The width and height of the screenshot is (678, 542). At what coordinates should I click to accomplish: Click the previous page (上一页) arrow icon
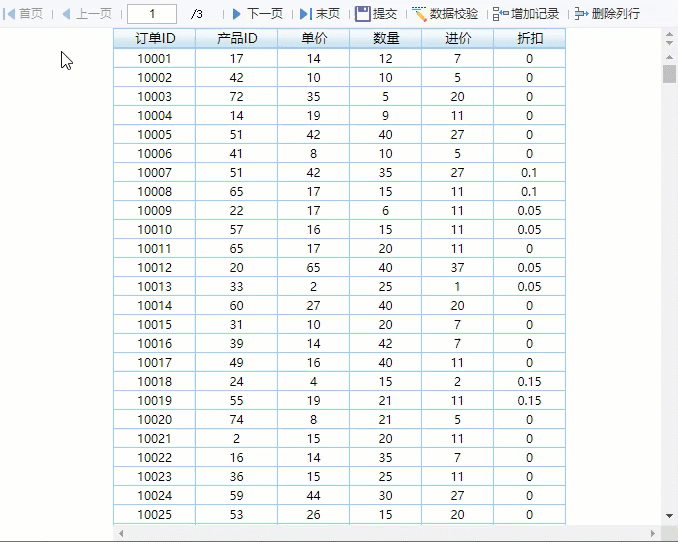66,14
